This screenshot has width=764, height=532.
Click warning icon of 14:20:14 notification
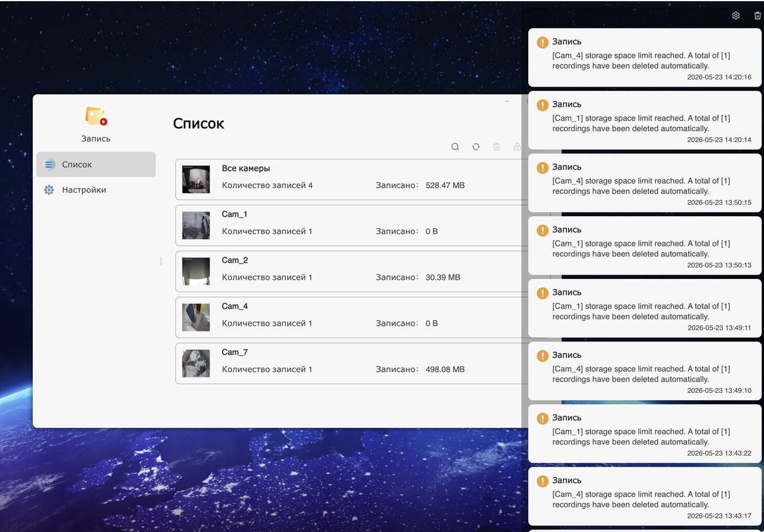pos(543,105)
